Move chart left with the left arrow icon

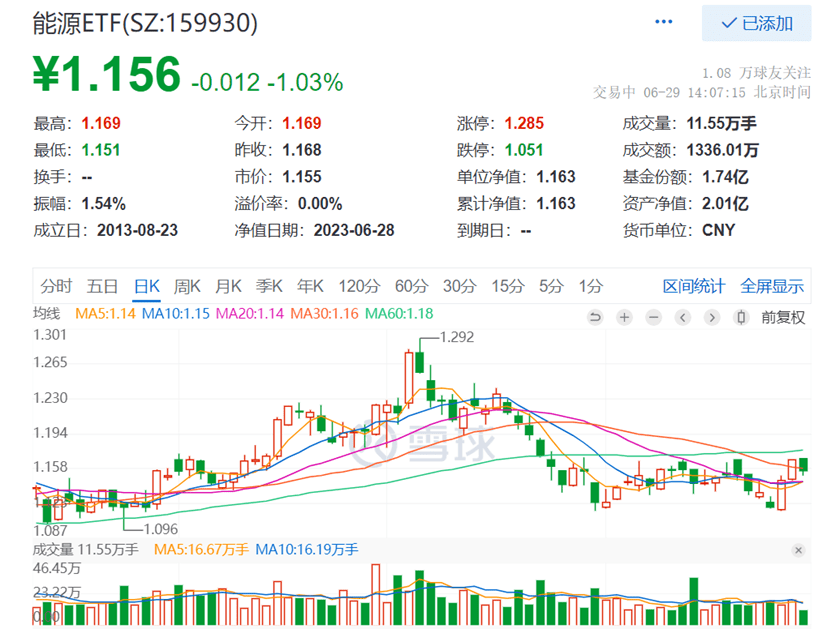pos(683,317)
